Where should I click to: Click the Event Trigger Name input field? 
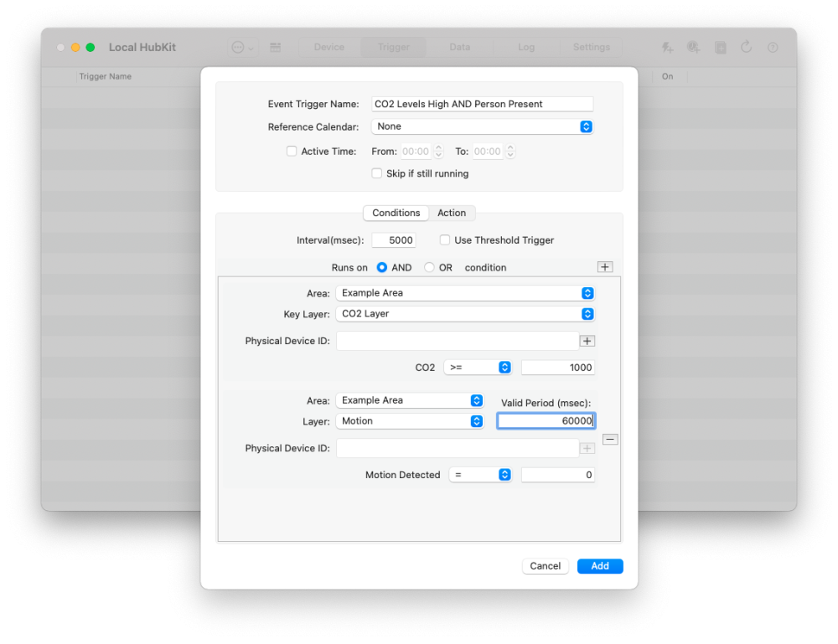click(x=483, y=104)
